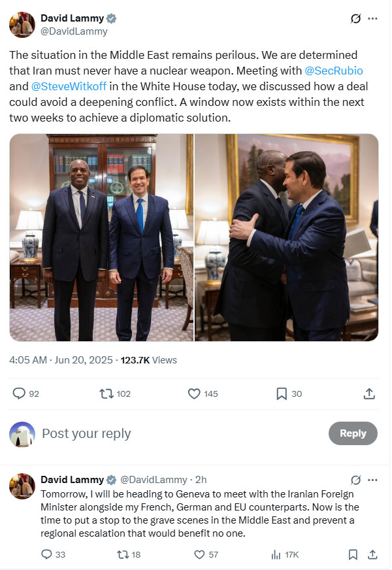
Task: Open more options on the Geneva reply post
Action: [x=373, y=480]
